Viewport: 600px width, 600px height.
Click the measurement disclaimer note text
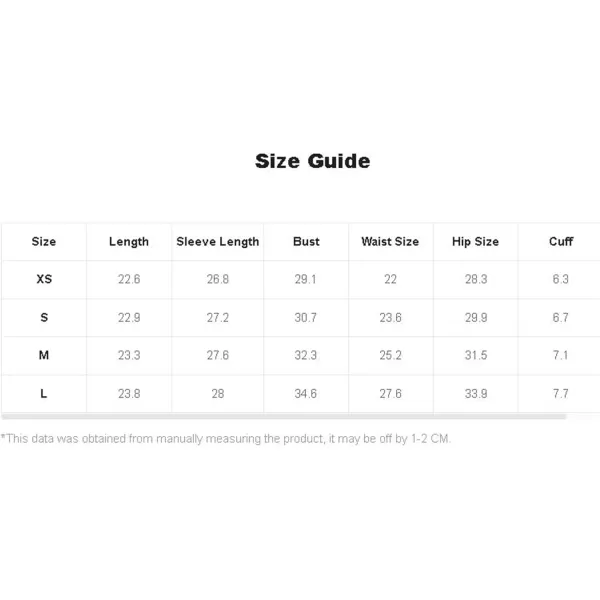(x=226, y=439)
